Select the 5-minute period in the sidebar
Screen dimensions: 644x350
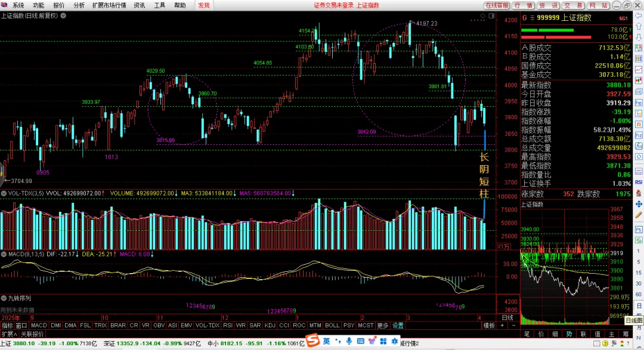point(639,262)
